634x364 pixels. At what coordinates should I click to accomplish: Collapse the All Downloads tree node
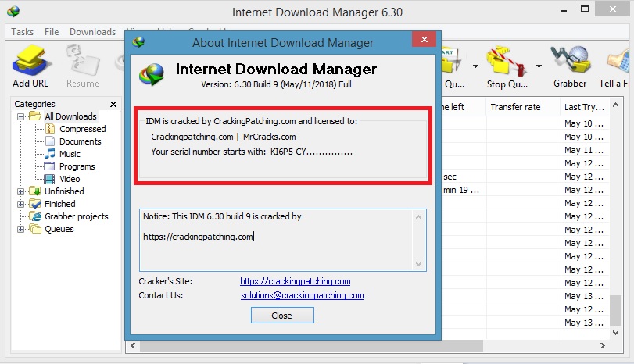pos(20,116)
